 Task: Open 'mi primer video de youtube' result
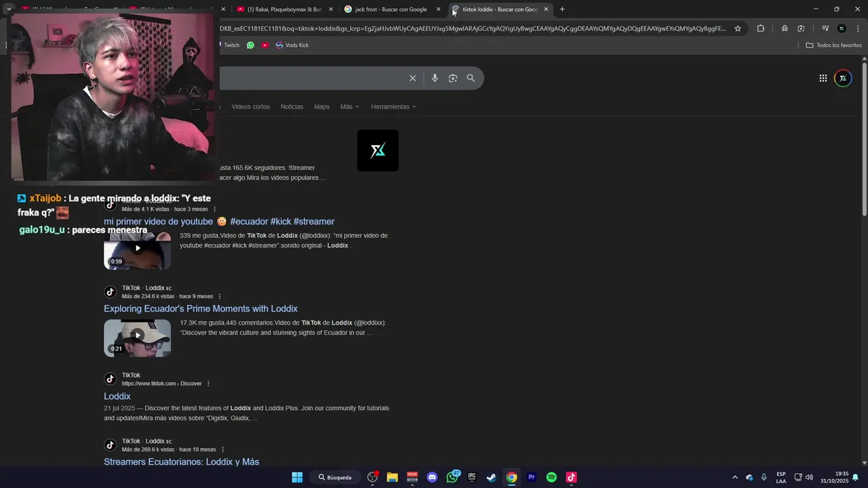tap(219, 222)
